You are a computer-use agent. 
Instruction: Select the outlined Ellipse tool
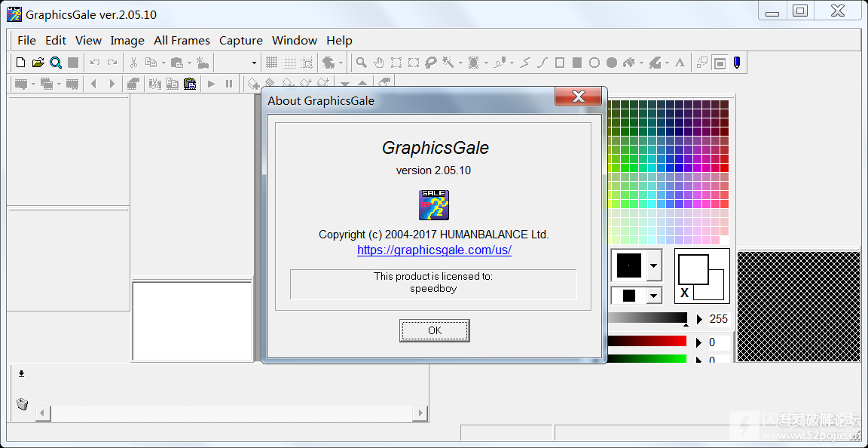coord(594,63)
